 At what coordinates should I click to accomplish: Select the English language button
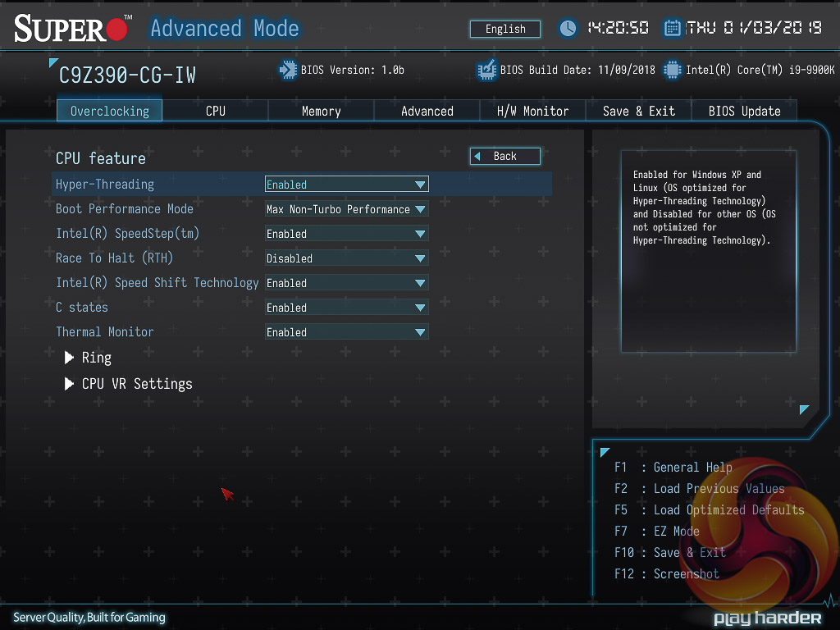[x=505, y=29]
